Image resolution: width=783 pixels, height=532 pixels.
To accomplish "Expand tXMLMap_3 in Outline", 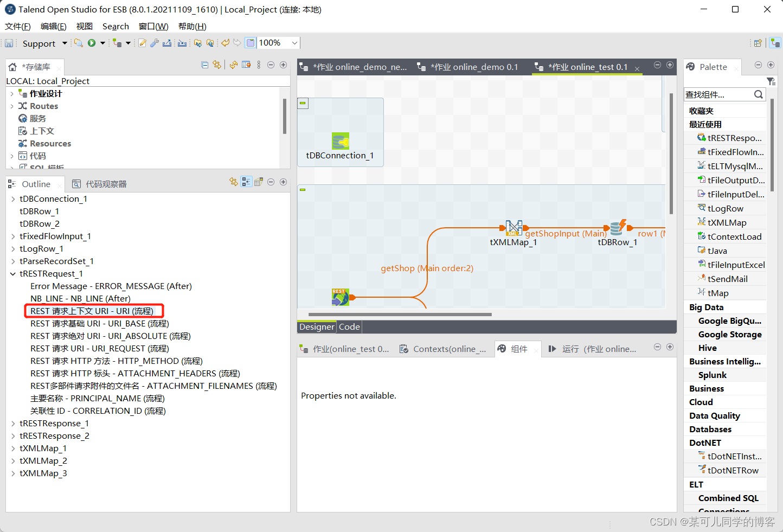I will (13, 473).
